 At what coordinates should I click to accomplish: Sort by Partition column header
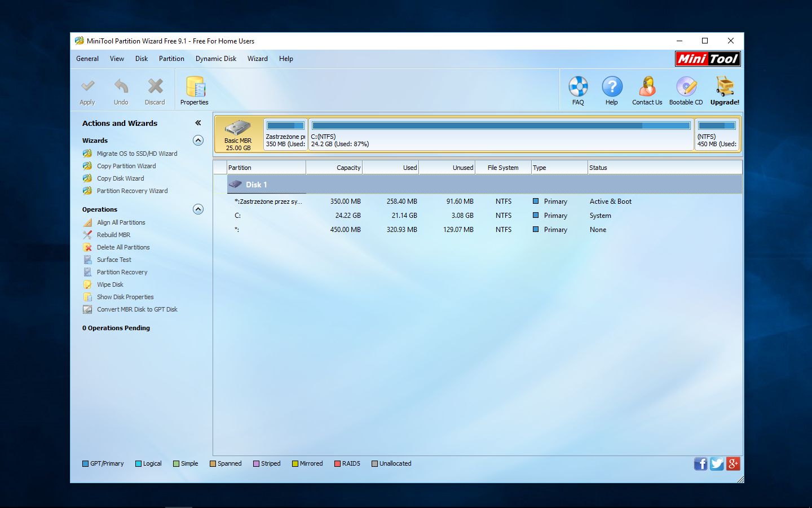click(x=266, y=168)
